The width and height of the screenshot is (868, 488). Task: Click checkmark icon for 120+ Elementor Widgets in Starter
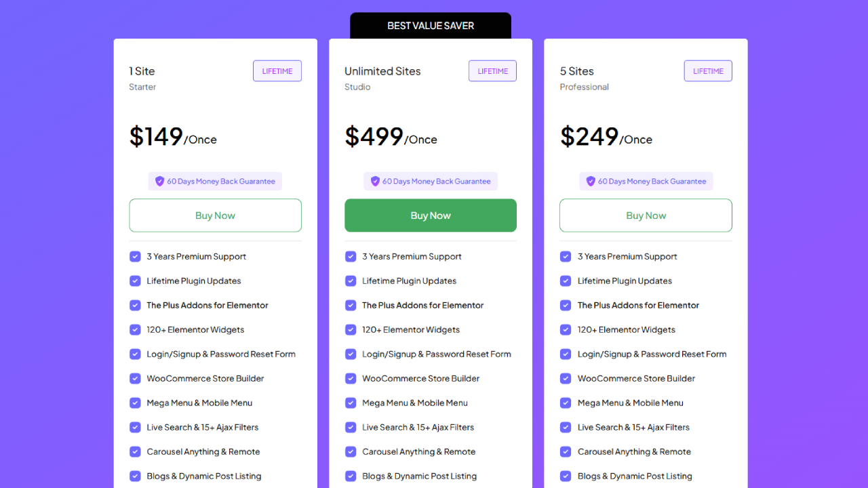135,329
